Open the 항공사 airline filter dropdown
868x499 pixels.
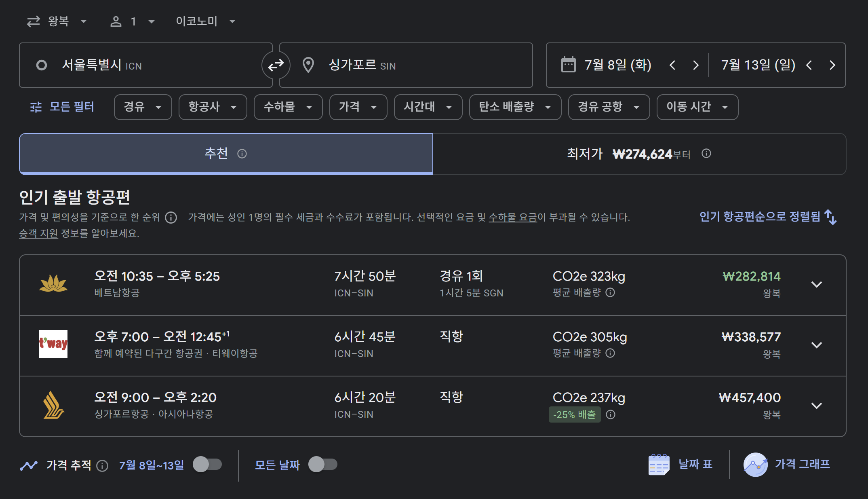(x=213, y=107)
